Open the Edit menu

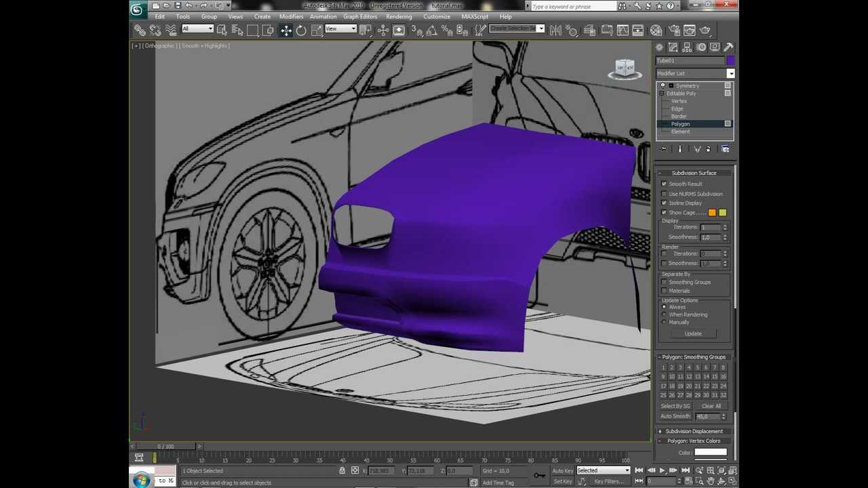159,17
